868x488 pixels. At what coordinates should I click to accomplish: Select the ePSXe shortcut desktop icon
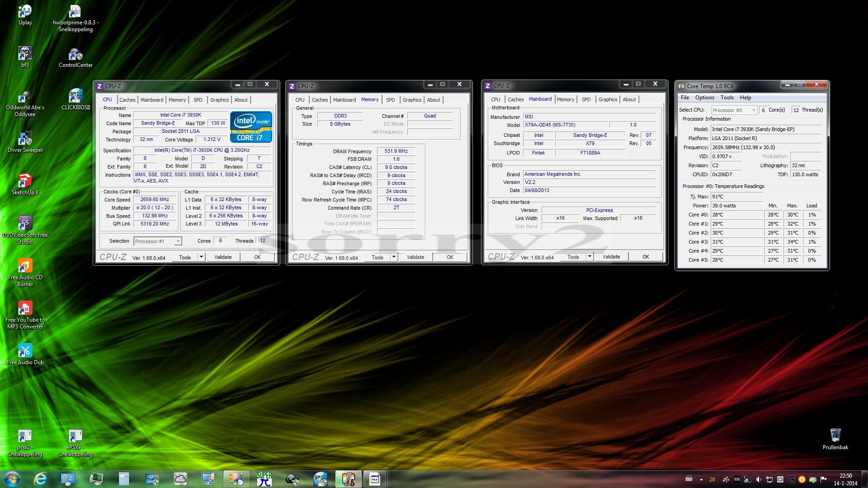(75, 443)
